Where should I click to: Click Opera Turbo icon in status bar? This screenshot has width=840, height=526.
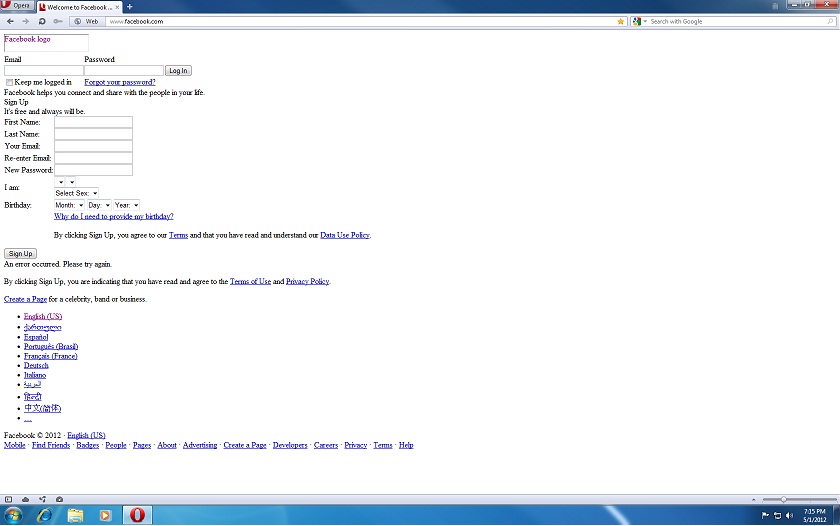click(59, 499)
